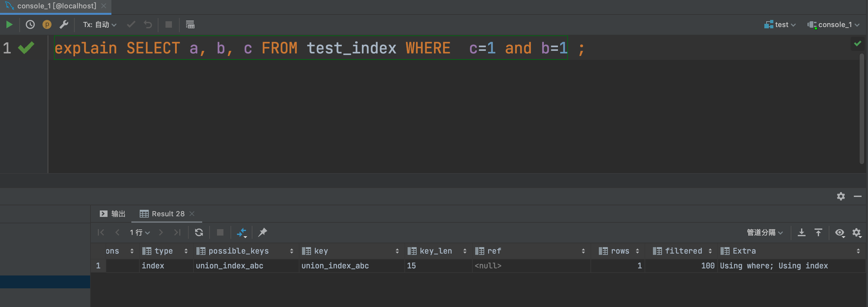Click the gutter green checkmark on line 1

tap(26, 48)
